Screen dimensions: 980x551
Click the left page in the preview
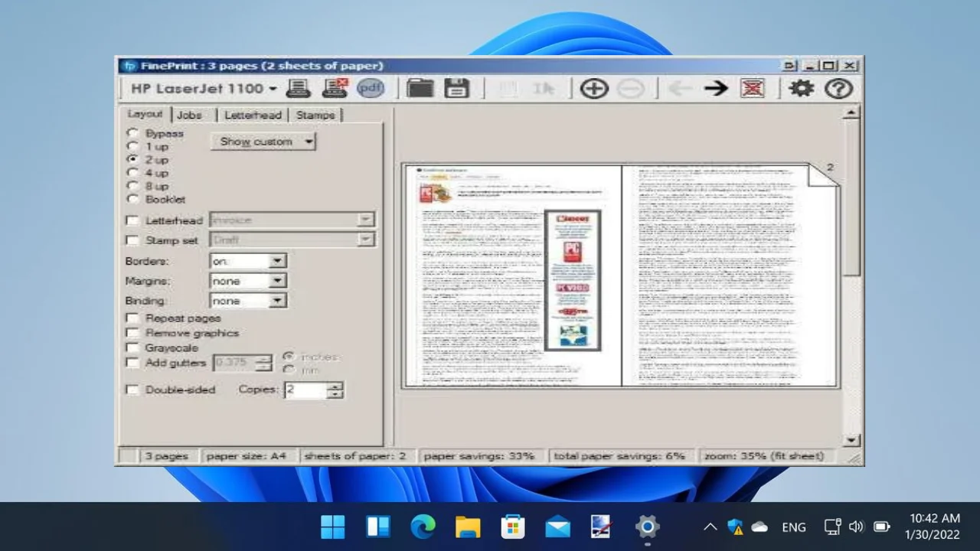tap(512, 275)
